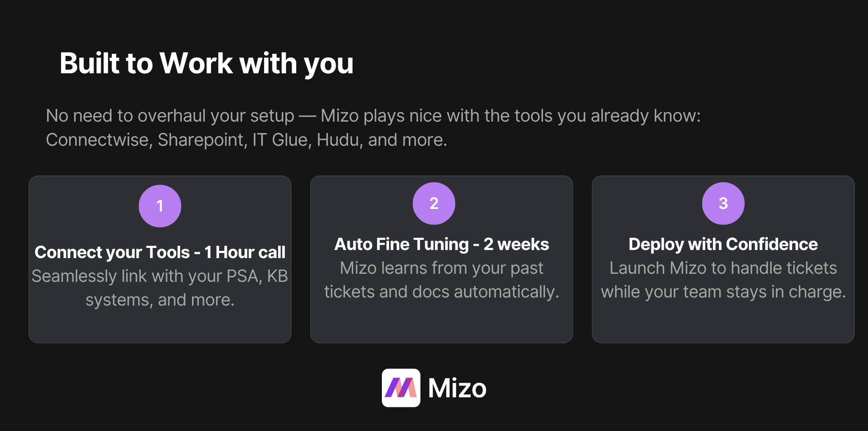This screenshot has height=431, width=868.
Task: Click the "Mizo learns from your past" line
Action: [x=441, y=268]
